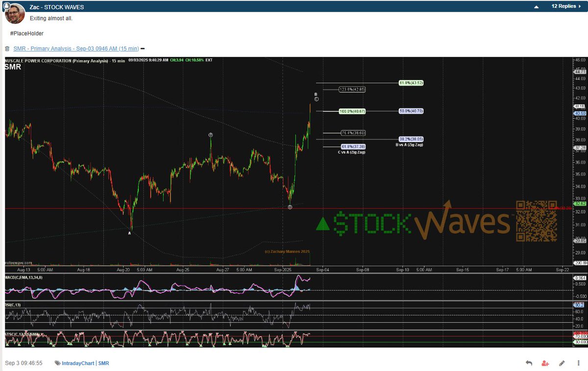Click the up caret beside 12 Replies
This screenshot has width=588, height=371.
coord(537,7)
